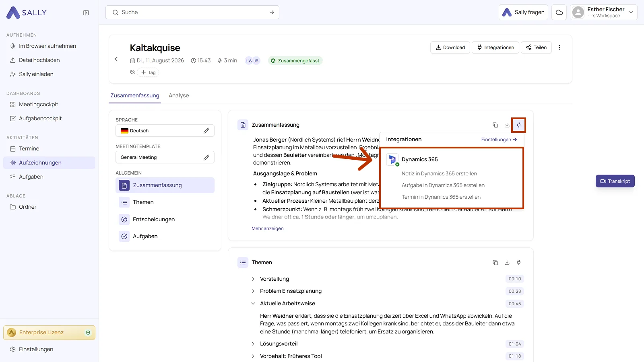This screenshot has width=644, height=362.
Task: Click the Mehr anzeigen link
Action: (x=268, y=228)
